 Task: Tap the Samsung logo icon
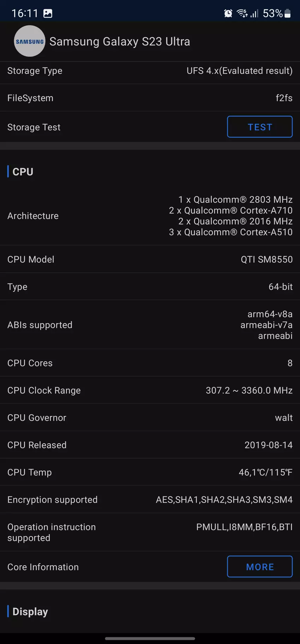click(30, 41)
